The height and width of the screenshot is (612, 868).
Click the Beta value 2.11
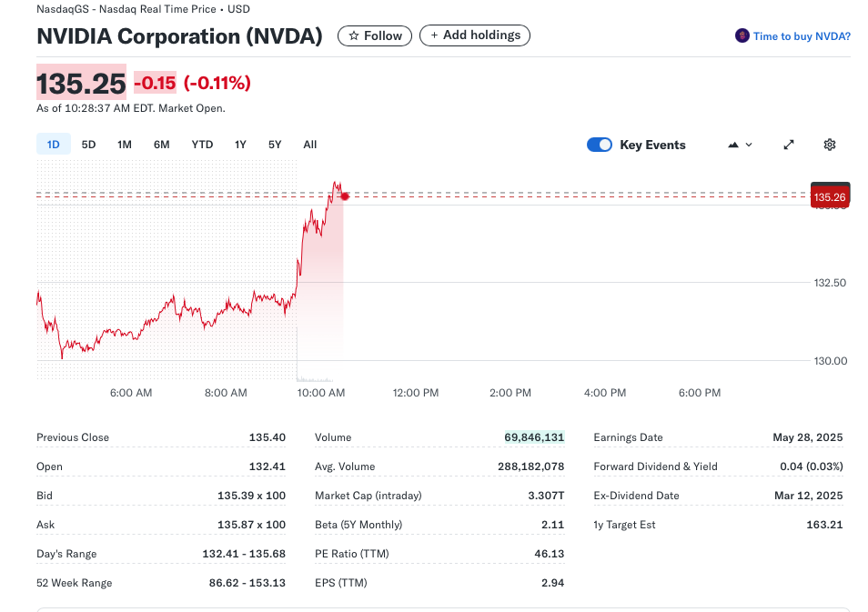(x=552, y=525)
